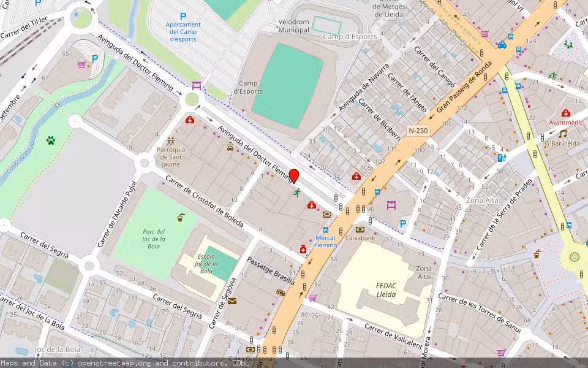
Task: Click the parking icon beside number 4 near Zona Alta
Action: [x=403, y=224]
